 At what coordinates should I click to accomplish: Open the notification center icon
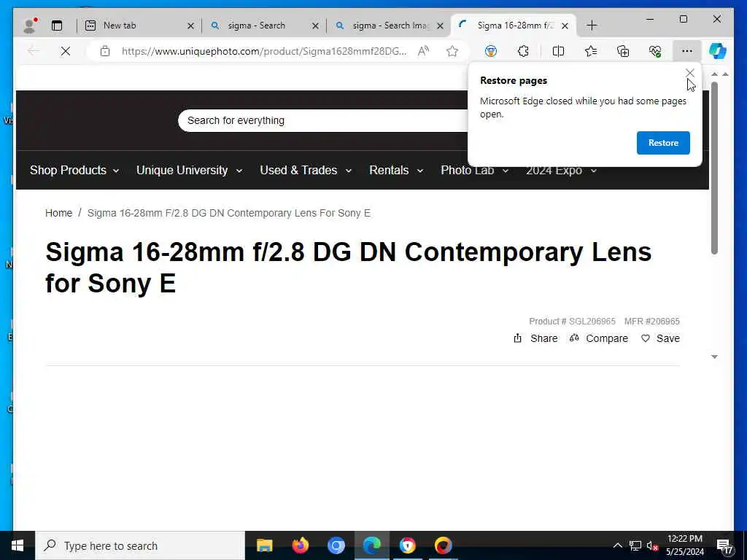724,546
